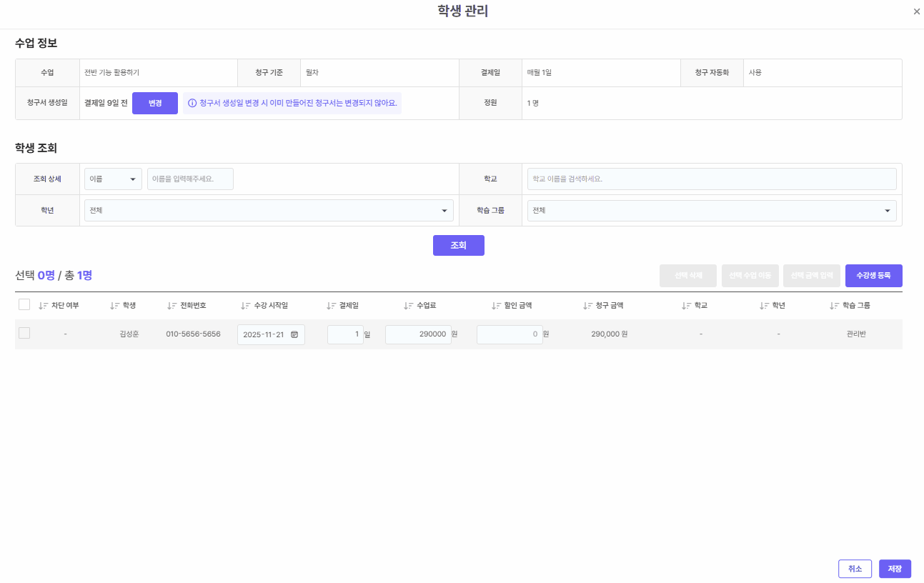Sort by the 결제일 table column icon
Screen dimensions: 924x583
pos(331,306)
